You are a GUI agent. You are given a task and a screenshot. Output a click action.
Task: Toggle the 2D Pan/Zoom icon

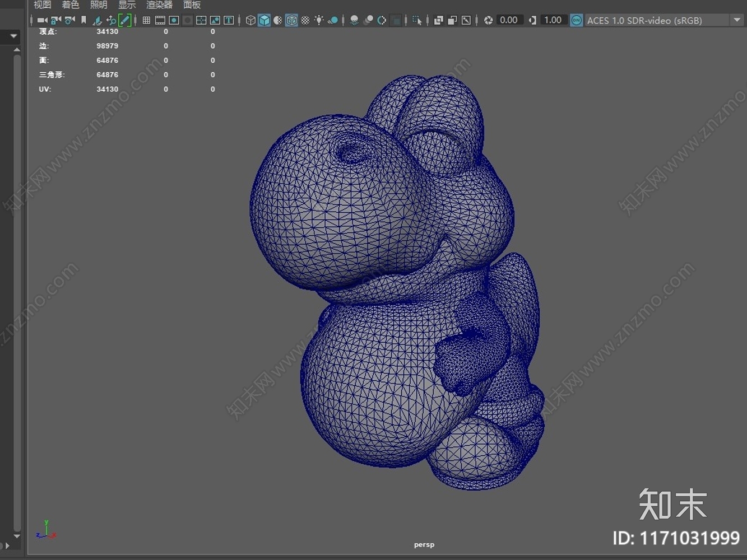tap(111, 20)
